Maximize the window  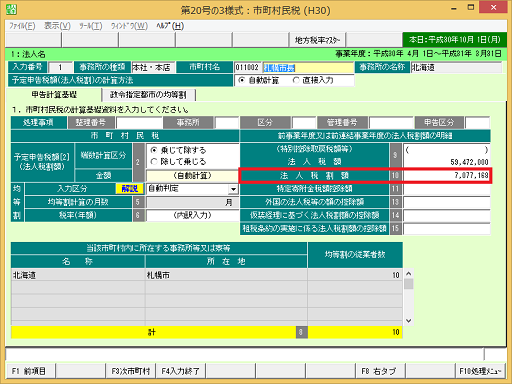pos(471,7)
